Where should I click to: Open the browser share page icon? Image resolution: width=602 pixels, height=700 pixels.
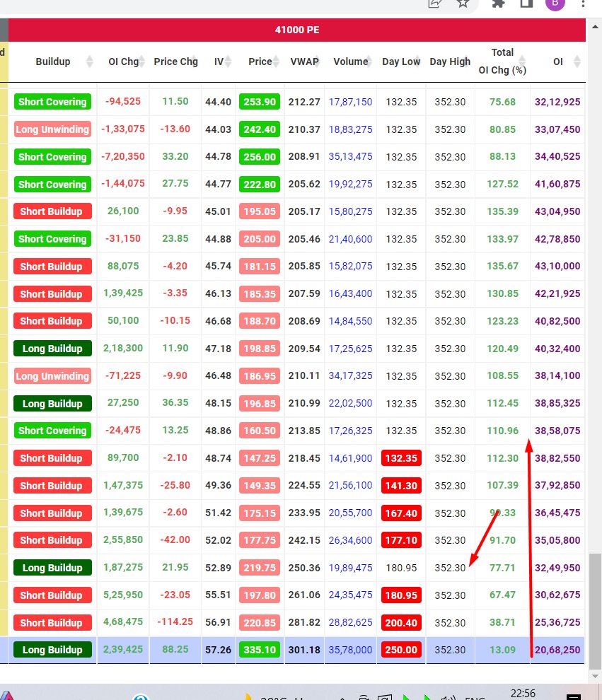tap(434, 4)
